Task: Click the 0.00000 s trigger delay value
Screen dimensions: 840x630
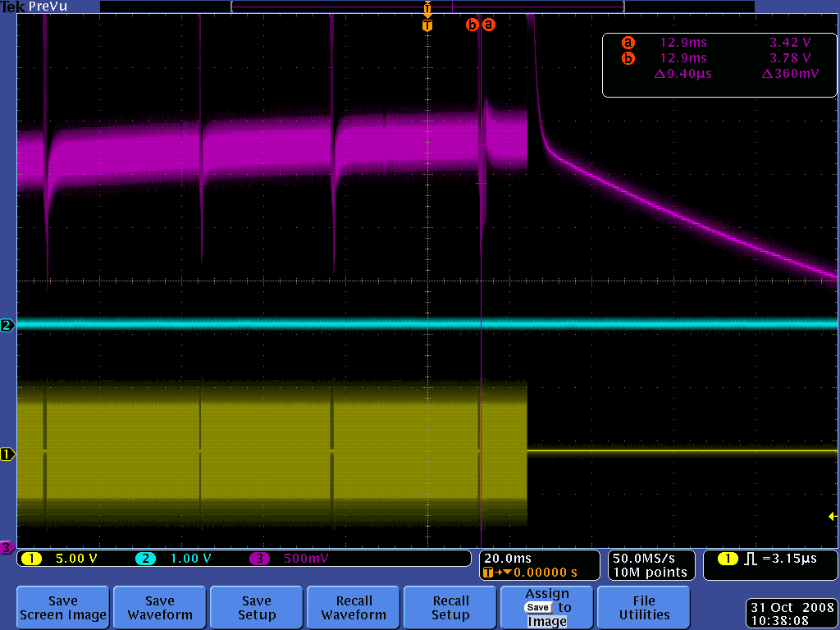Action: (x=546, y=573)
